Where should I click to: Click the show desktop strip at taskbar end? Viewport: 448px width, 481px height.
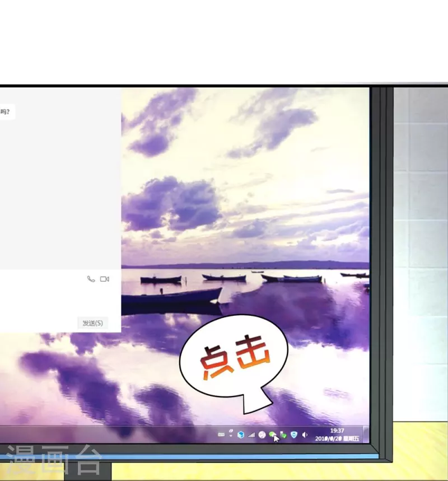coord(366,435)
